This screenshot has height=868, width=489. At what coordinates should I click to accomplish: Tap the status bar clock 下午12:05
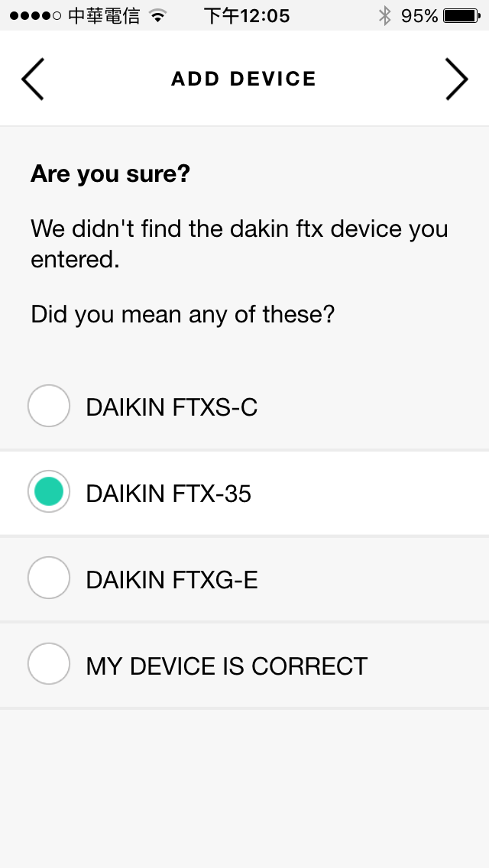pos(247,15)
